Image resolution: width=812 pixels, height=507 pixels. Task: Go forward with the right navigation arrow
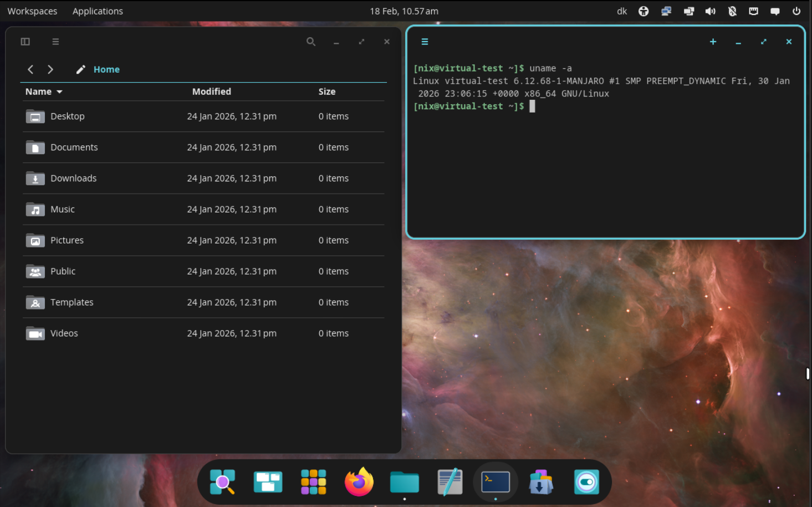50,69
